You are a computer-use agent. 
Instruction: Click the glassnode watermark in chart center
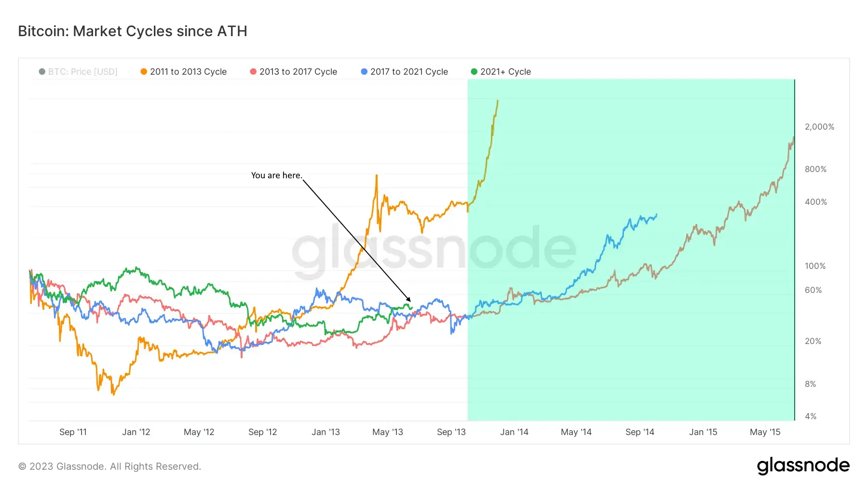pos(434,251)
